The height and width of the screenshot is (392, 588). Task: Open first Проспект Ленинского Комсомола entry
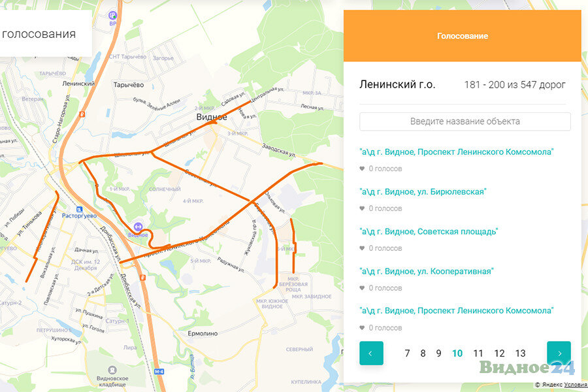457,152
